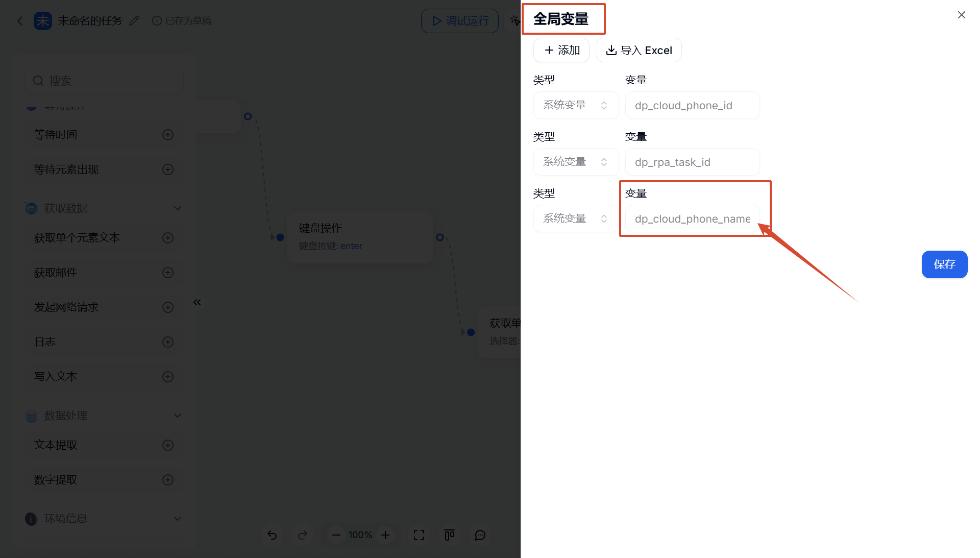Viewport: 980px width, 558px height.
Task: Add 获取邮件 step with plus icon
Action: point(168,273)
